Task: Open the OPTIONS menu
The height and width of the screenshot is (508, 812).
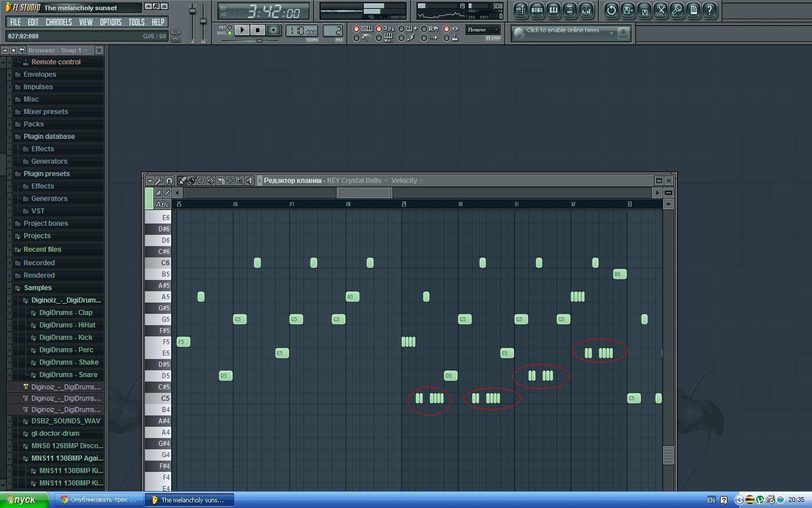Action: [x=111, y=22]
